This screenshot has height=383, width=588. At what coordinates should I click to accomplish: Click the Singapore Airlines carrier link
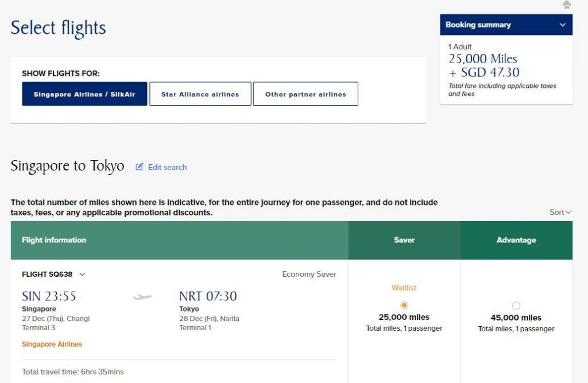point(52,345)
